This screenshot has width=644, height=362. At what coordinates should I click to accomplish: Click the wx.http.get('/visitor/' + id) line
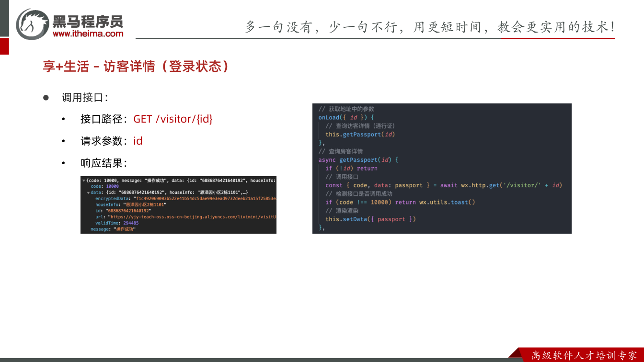[444, 185]
